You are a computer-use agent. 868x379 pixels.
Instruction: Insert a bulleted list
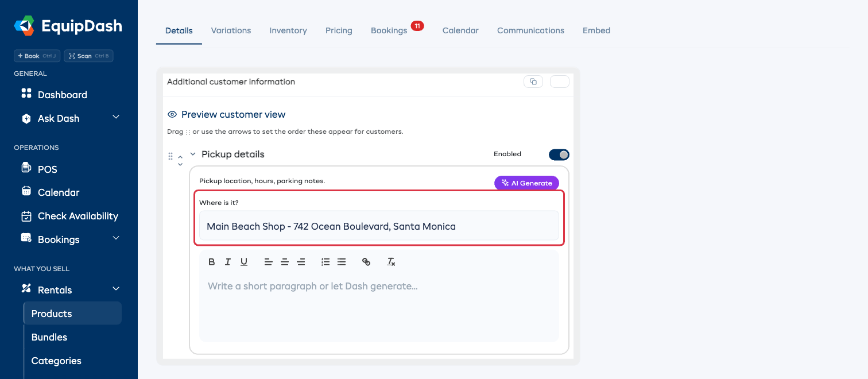342,262
